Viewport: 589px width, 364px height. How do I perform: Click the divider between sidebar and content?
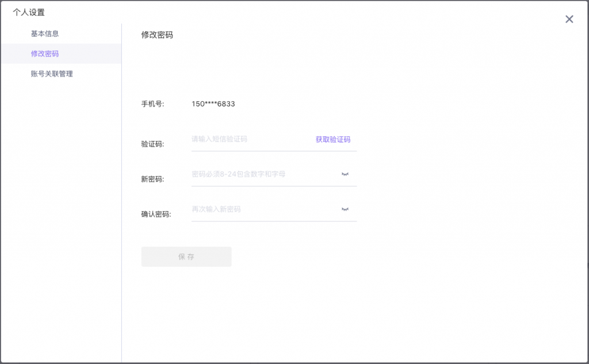tap(121, 201)
